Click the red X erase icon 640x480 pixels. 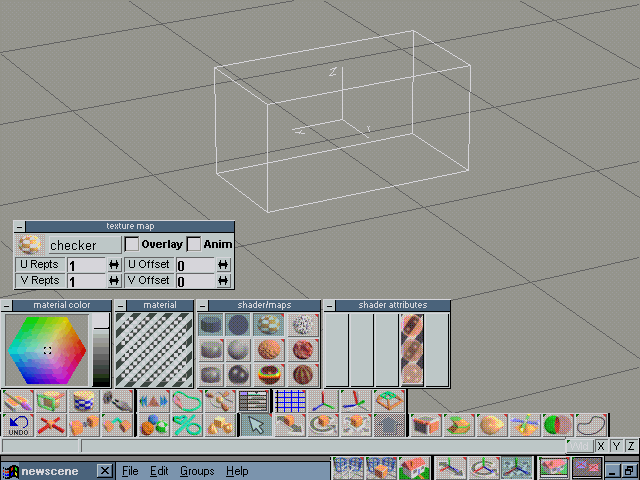pyautogui.click(x=50, y=425)
